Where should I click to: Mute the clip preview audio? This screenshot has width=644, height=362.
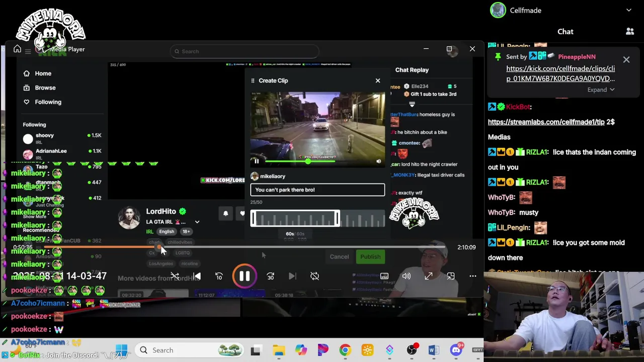379,161
